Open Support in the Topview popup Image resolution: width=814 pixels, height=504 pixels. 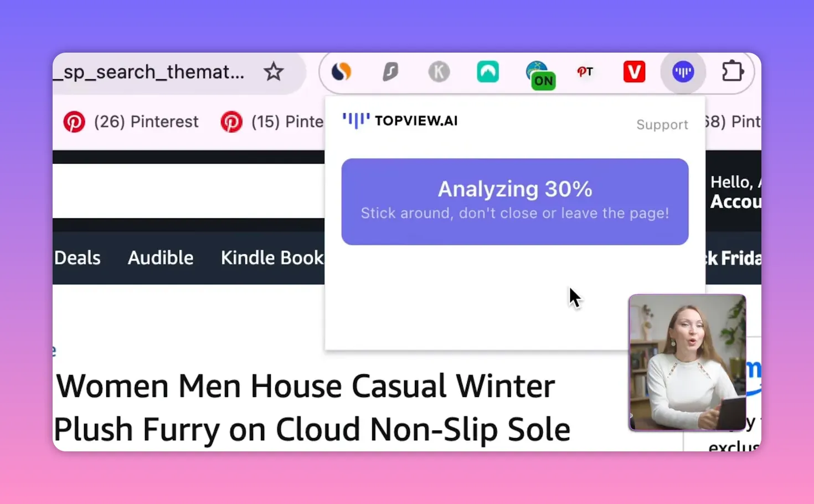[x=662, y=124]
